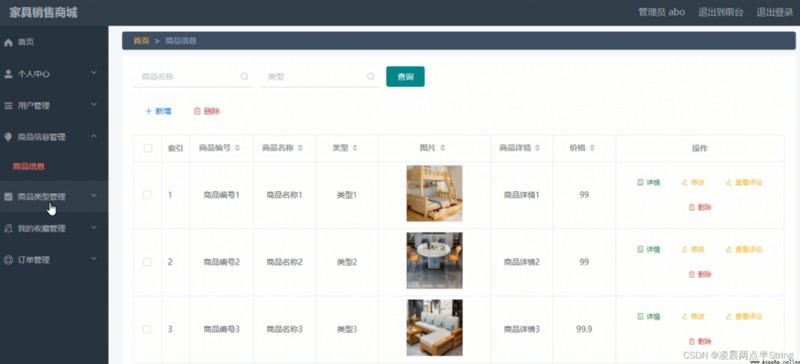Click 退出登录 to log out
The width and height of the screenshot is (800, 364).
pos(774,12)
